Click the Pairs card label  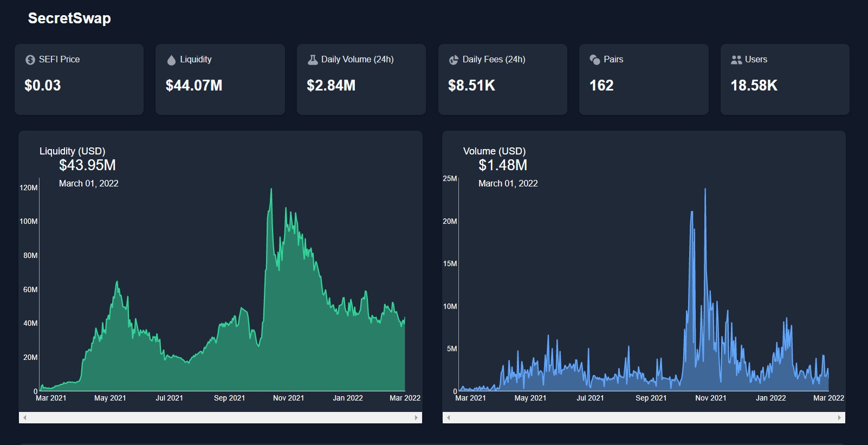pos(613,60)
